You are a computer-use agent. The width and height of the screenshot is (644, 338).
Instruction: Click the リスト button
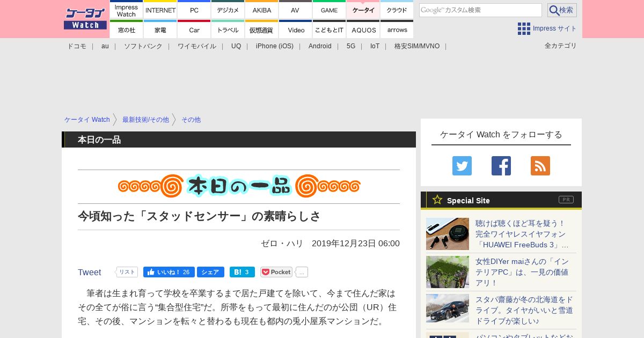127,272
